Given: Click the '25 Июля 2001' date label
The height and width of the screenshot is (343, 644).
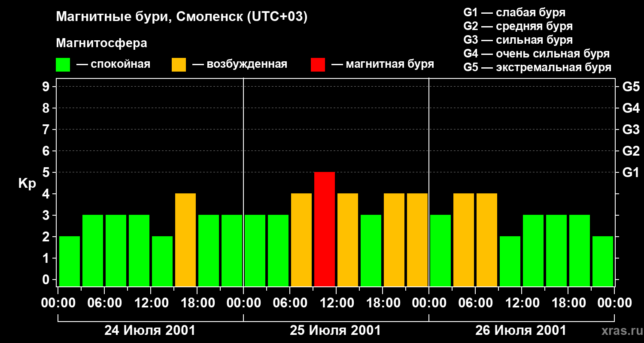Looking at the screenshot, I should (335, 331).
